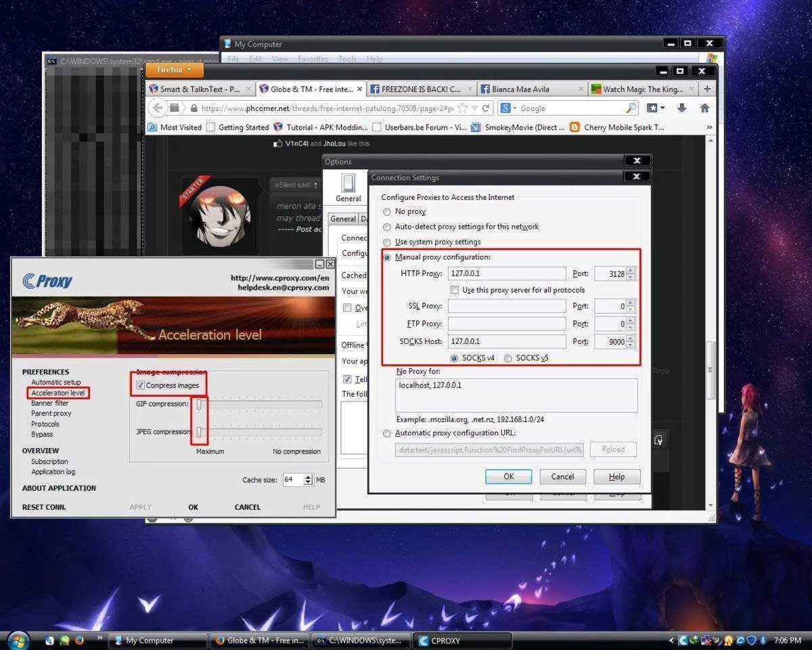Click OK in CProxy window
Image resolution: width=812 pixels, height=650 pixels.
pos(194,507)
